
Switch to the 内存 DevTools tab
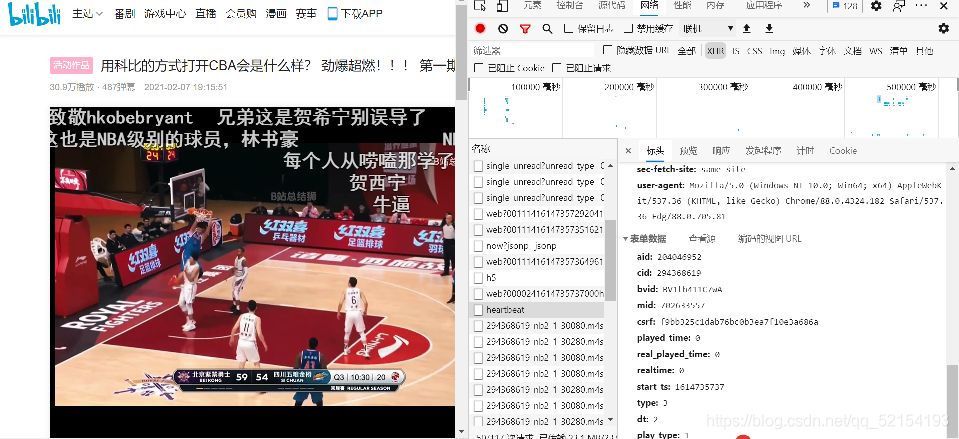tap(715, 6)
